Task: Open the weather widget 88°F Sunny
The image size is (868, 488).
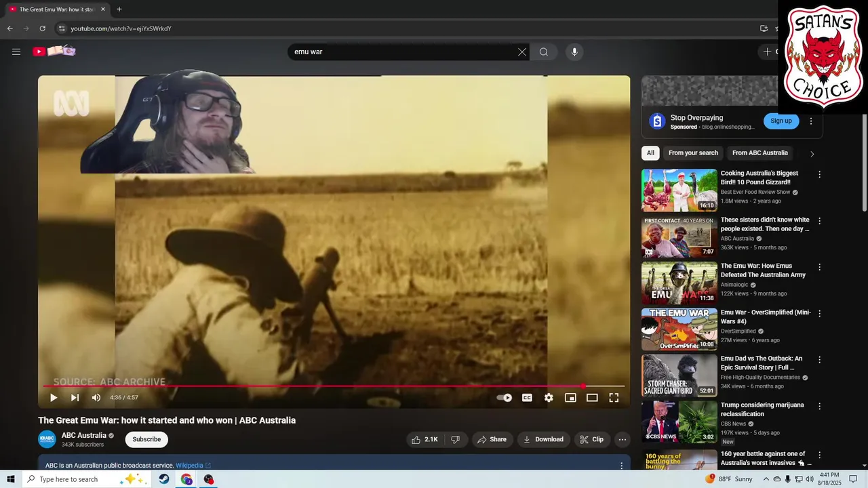Action: [729, 479]
